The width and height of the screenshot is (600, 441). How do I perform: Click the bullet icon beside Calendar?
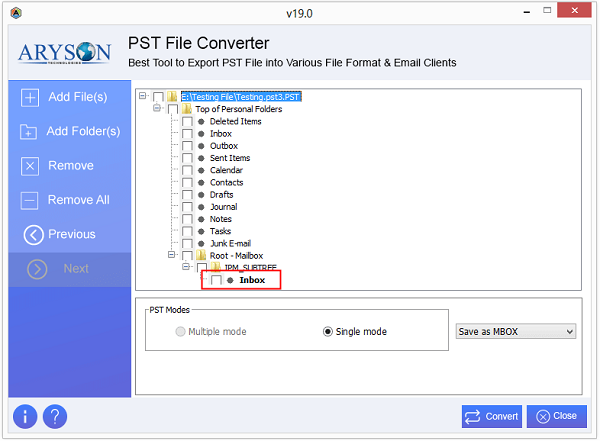point(201,170)
